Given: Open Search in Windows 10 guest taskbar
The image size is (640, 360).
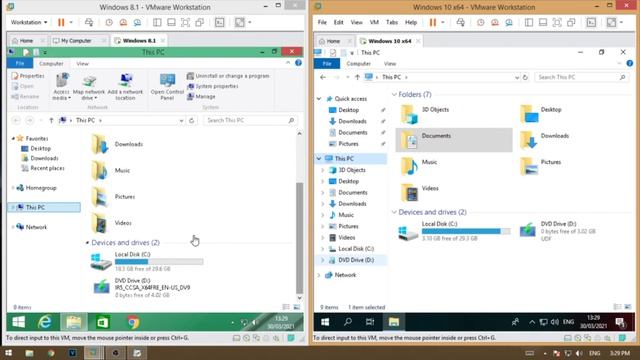Looking at the screenshot, I should point(348,322).
